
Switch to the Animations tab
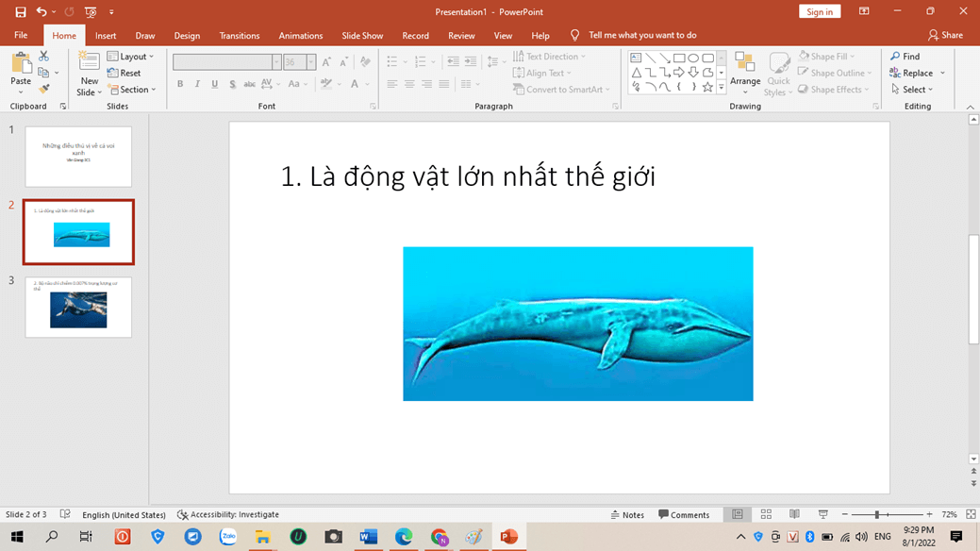pos(300,36)
